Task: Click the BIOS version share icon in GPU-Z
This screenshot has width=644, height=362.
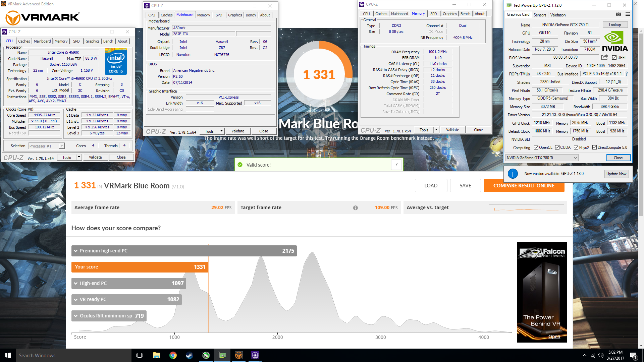Action: click(x=604, y=57)
